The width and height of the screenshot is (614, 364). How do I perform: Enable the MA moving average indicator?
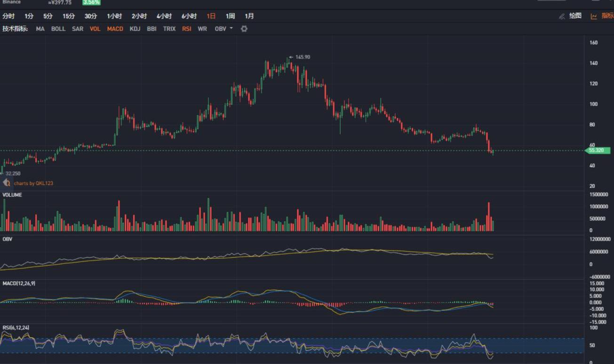(40, 29)
